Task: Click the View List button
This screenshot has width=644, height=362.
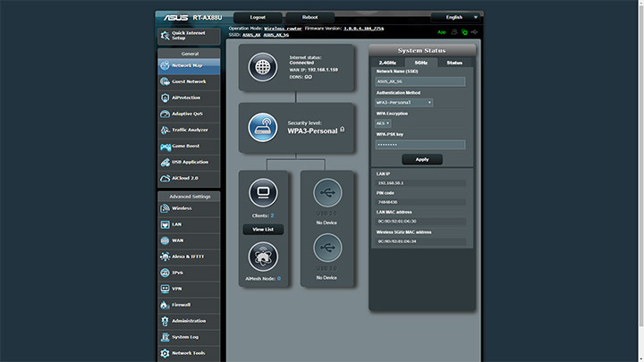Action: point(263,230)
